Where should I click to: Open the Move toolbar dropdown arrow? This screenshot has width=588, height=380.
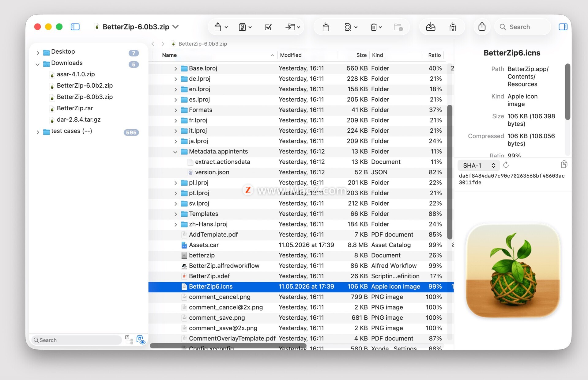(x=299, y=27)
